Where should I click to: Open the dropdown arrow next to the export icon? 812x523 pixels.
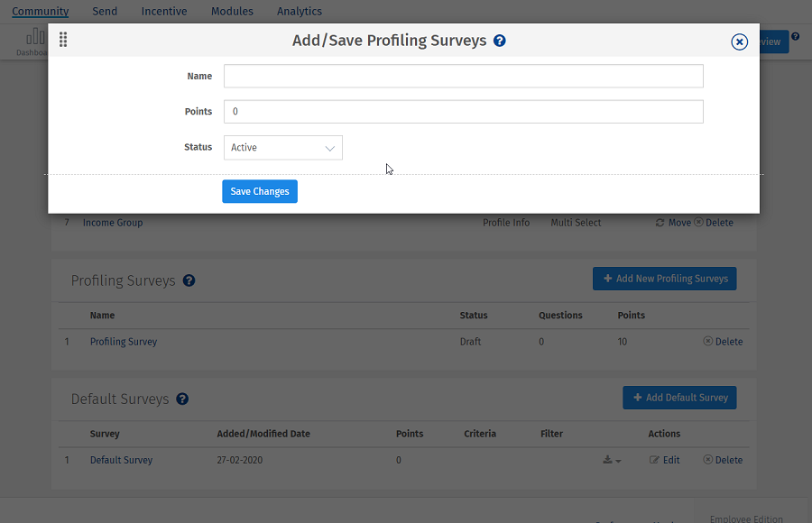point(617,461)
